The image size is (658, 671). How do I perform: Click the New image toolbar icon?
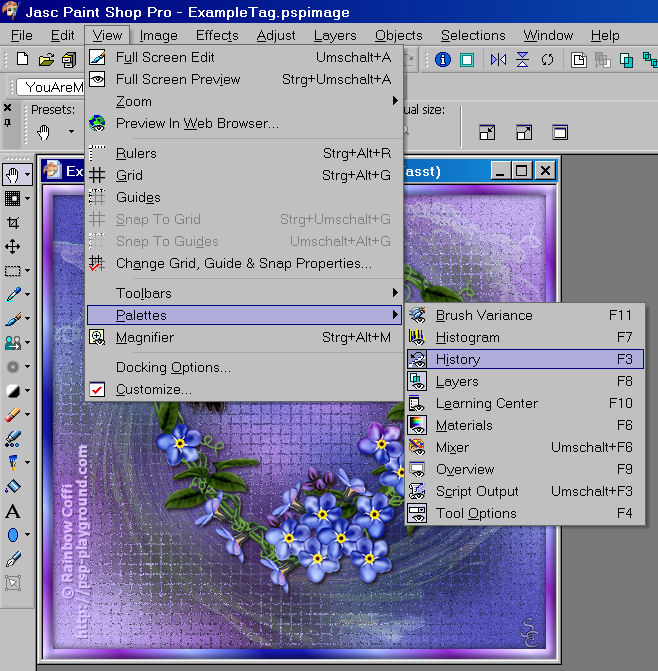[22, 59]
